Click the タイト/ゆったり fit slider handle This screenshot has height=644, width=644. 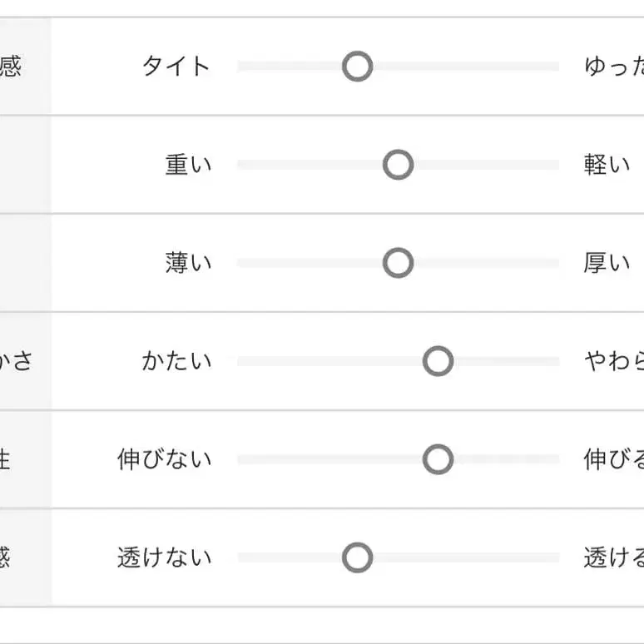coord(357,67)
